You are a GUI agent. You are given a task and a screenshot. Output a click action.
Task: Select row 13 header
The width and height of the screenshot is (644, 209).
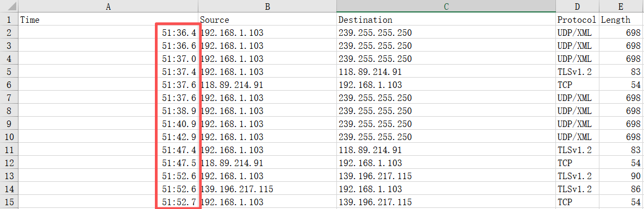[9, 176]
